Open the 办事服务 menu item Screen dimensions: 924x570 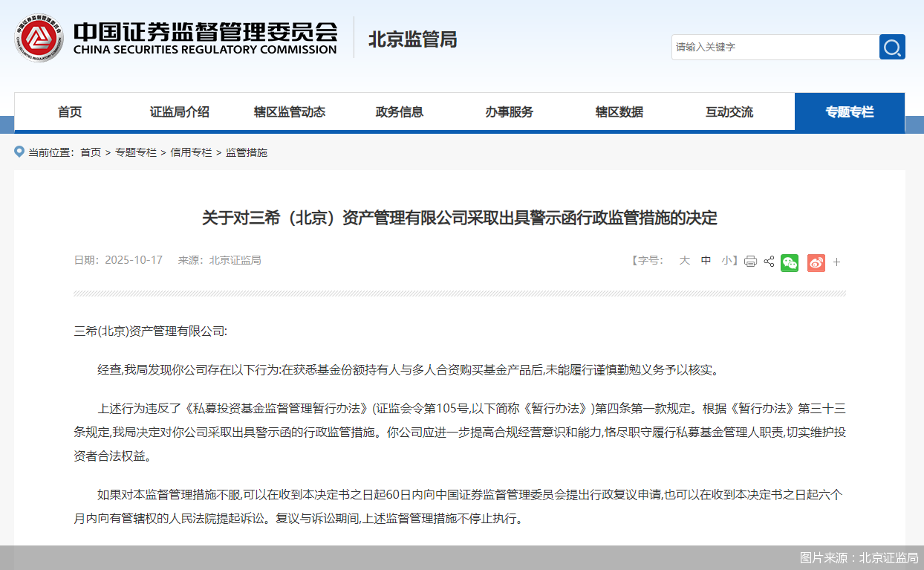(509, 111)
